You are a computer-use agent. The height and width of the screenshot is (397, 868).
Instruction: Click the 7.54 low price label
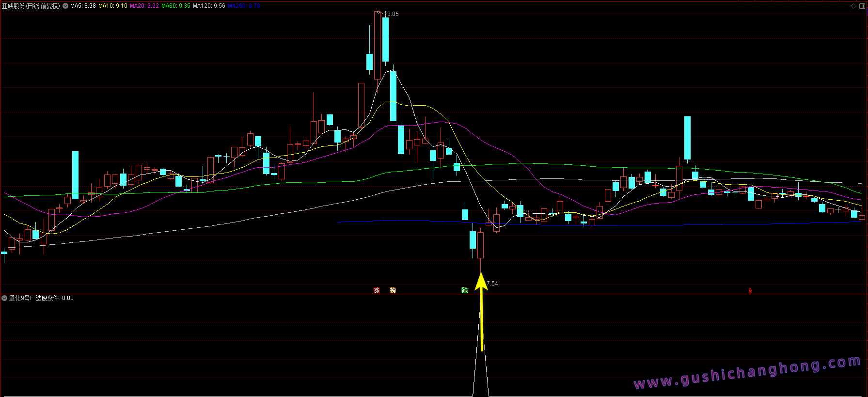492,284
